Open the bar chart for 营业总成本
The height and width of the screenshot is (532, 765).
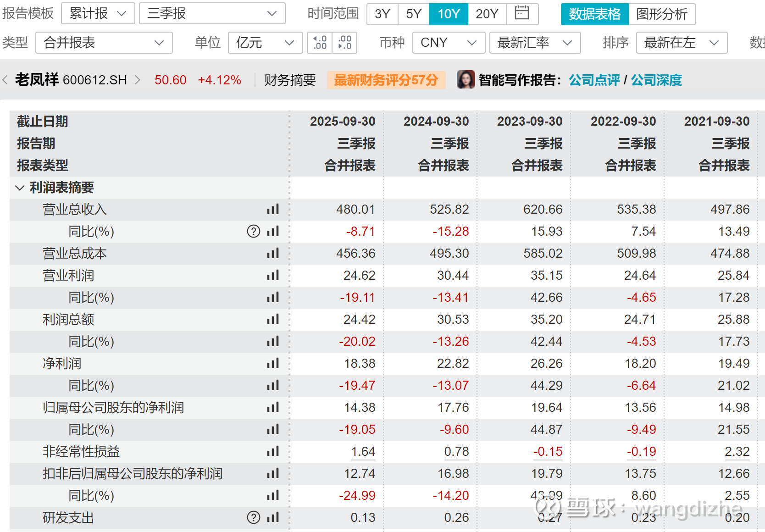tap(273, 254)
